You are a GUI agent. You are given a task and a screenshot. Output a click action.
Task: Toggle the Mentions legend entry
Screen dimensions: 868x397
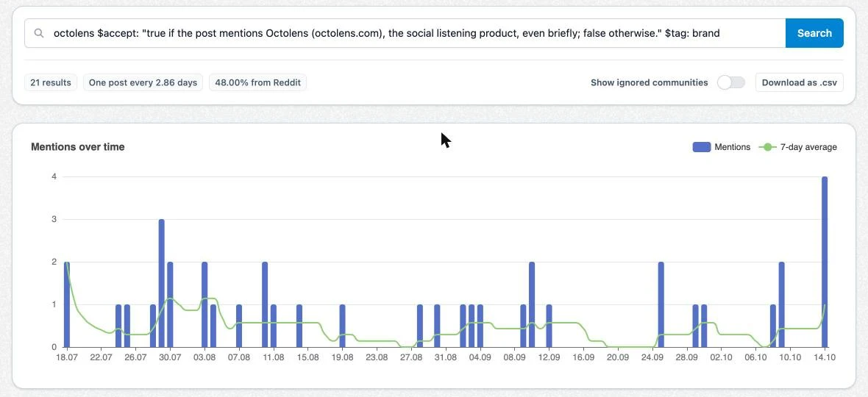(722, 147)
